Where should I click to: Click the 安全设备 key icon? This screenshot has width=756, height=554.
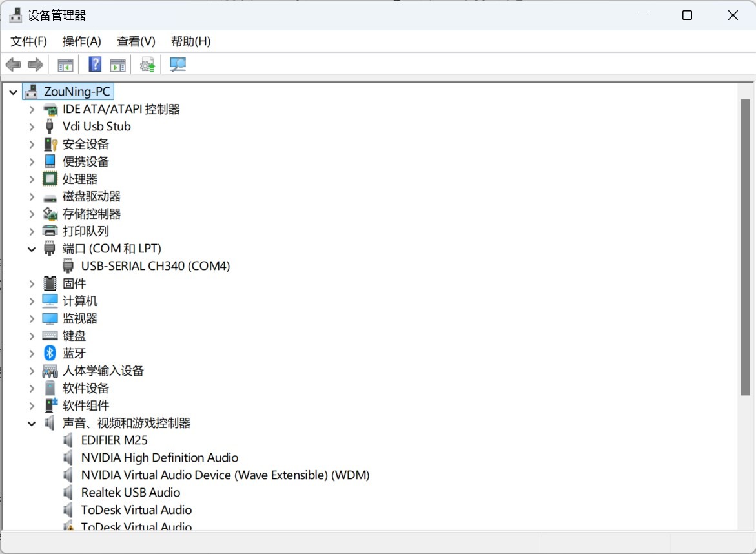[50, 144]
